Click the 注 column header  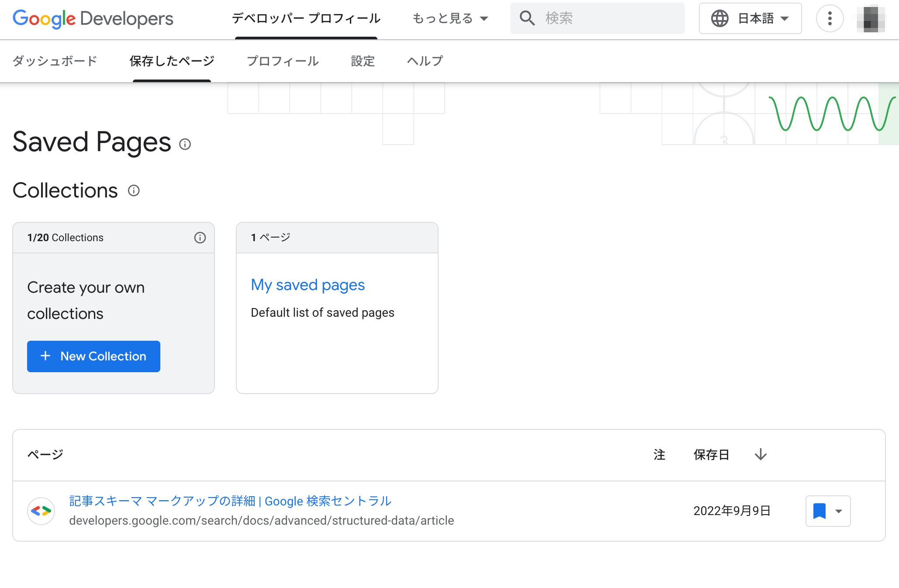coord(660,455)
